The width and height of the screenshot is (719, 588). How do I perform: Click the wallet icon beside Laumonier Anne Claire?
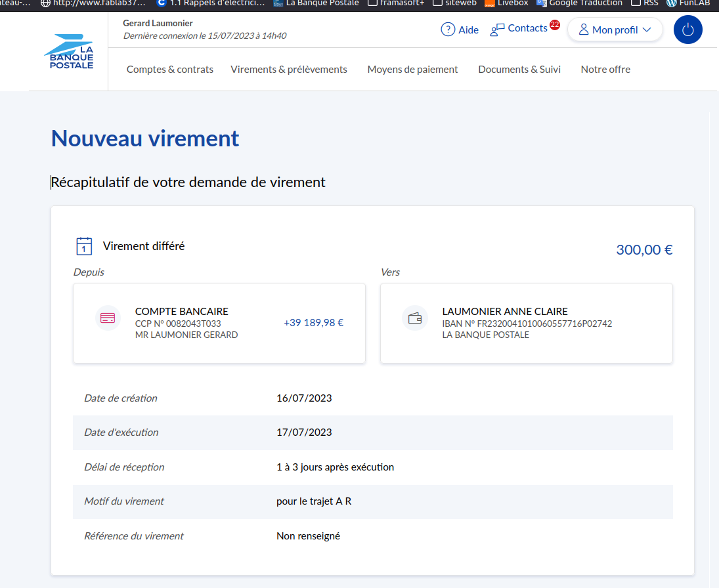click(x=415, y=318)
